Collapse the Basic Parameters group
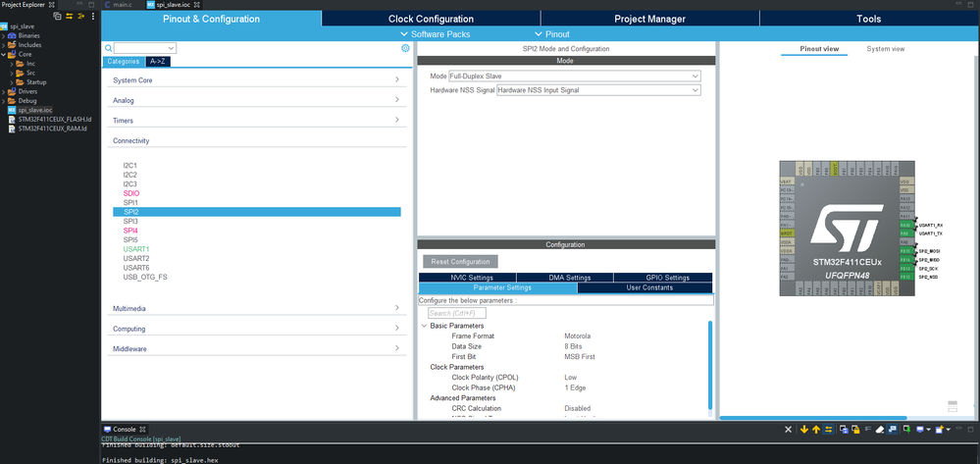Viewport: 980px width, 464px height. (425, 326)
